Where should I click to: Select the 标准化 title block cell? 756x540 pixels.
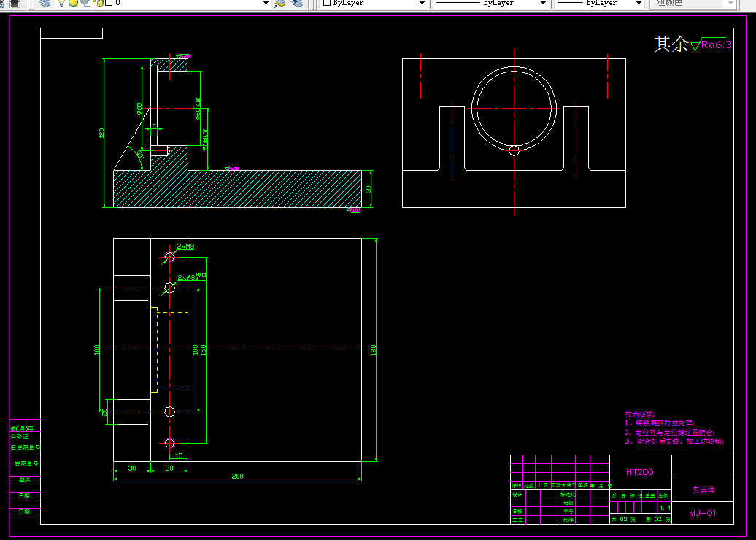click(568, 495)
